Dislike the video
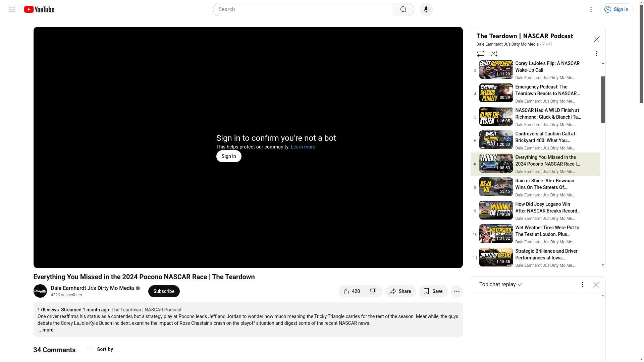 (x=374, y=291)
